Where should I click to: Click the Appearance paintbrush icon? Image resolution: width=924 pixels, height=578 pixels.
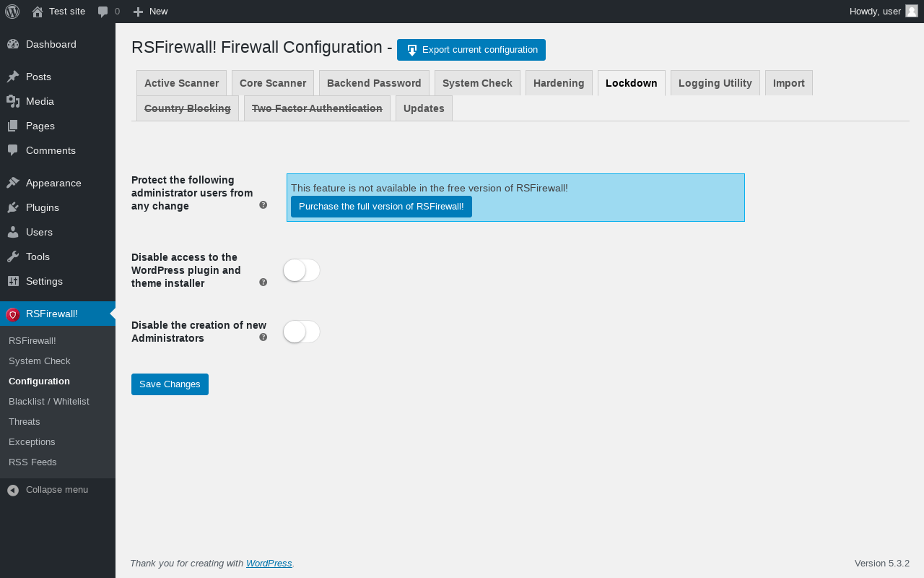[x=13, y=183]
